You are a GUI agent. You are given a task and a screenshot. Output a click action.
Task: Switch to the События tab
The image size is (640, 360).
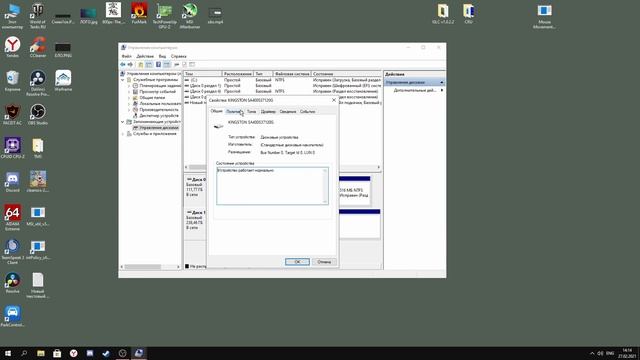click(x=307, y=111)
